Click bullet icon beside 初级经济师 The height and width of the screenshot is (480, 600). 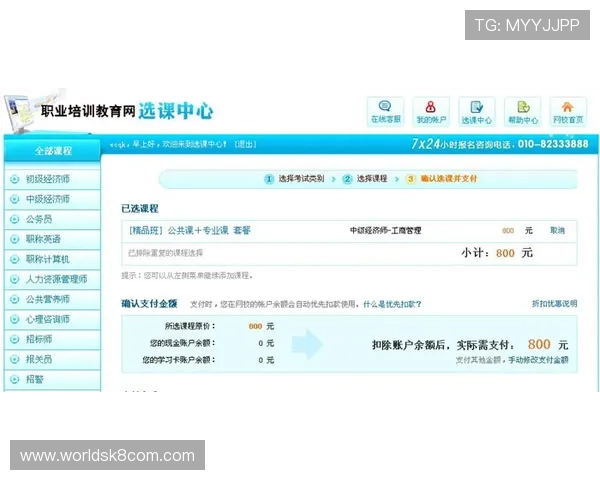pos(15,179)
